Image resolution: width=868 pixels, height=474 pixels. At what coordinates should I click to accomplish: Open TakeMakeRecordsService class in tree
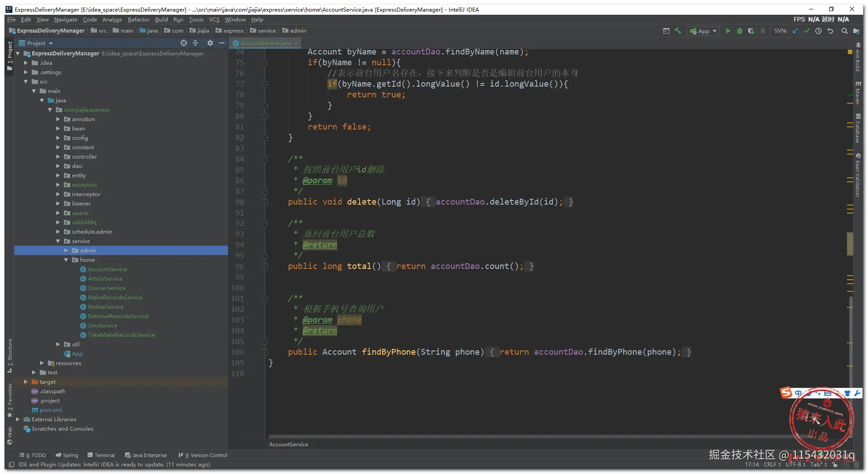pos(121,335)
